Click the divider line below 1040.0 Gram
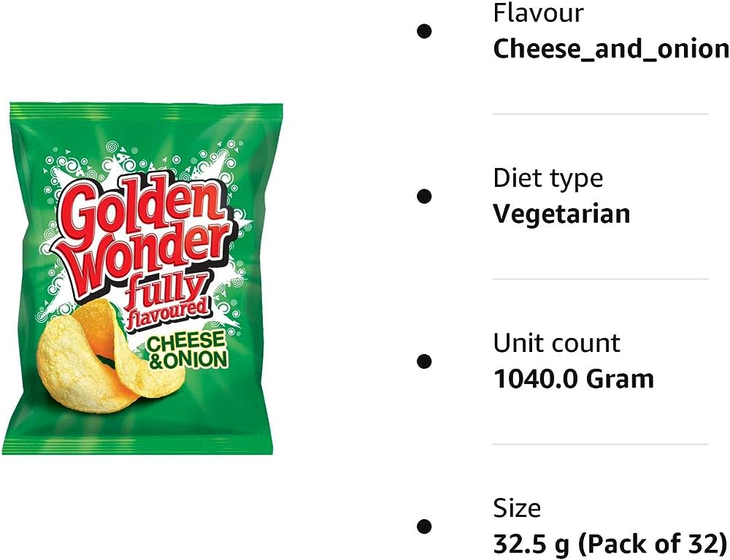The height and width of the screenshot is (560, 730). tap(601, 444)
